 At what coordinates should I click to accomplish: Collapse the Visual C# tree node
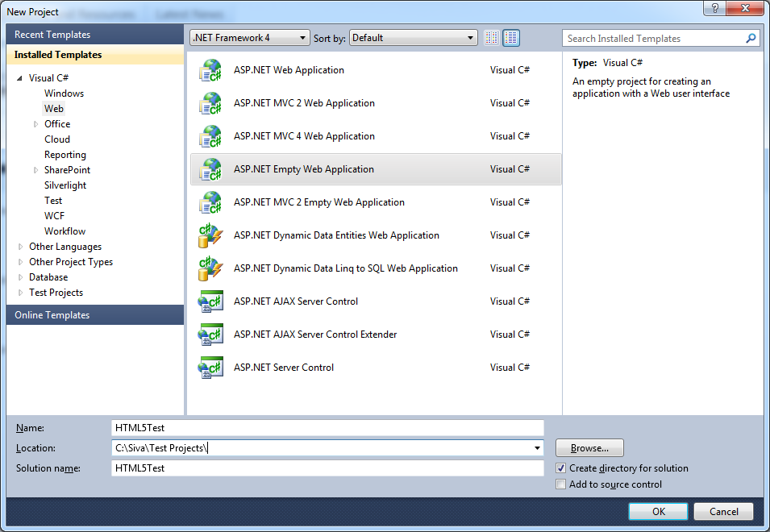(x=19, y=78)
